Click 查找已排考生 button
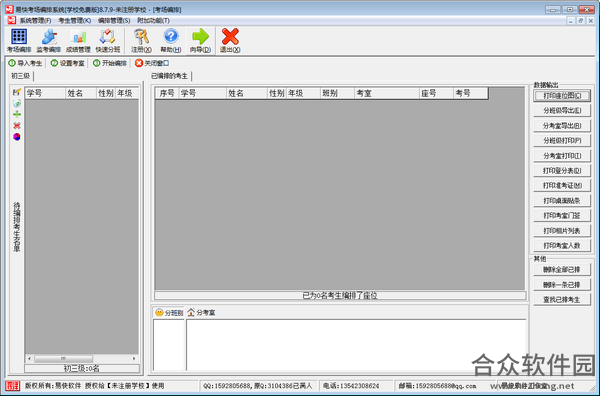The width and height of the screenshot is (600, 396). (562, 300)
